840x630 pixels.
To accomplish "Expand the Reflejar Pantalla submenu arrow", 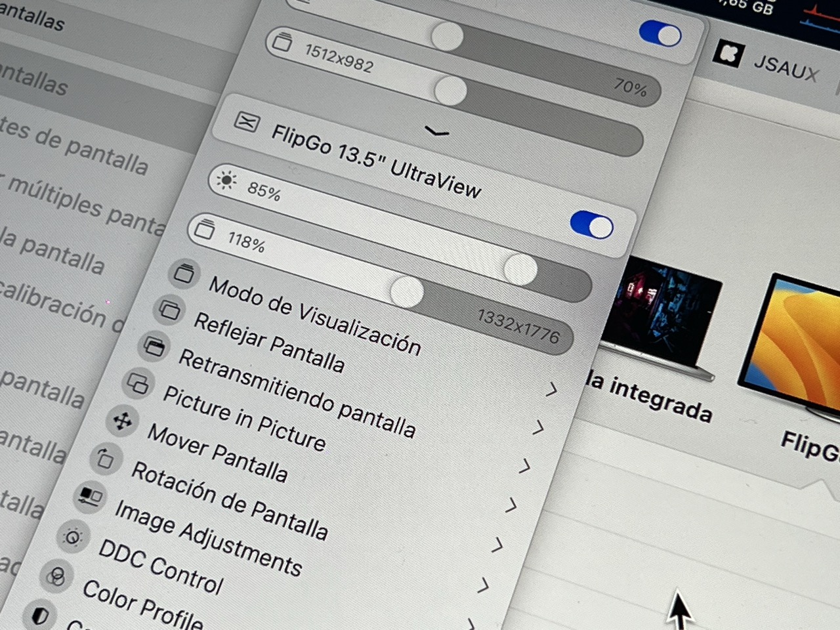I will tap(538, 428).
